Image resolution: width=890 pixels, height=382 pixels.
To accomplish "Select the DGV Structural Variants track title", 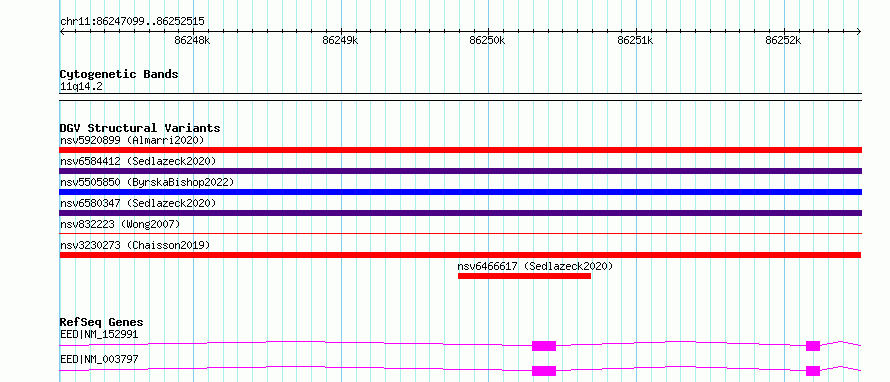I will point(140,128).
